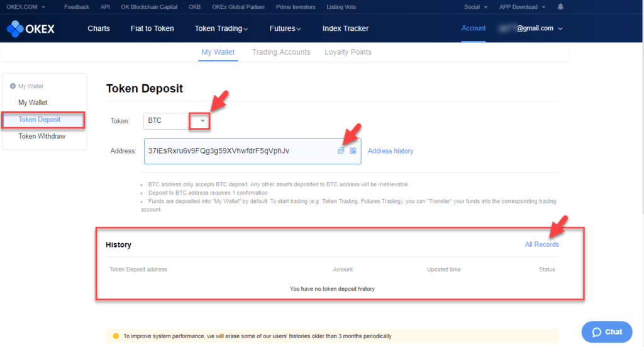
Task: Open notifications bell icon
Action: click(560, 7)
